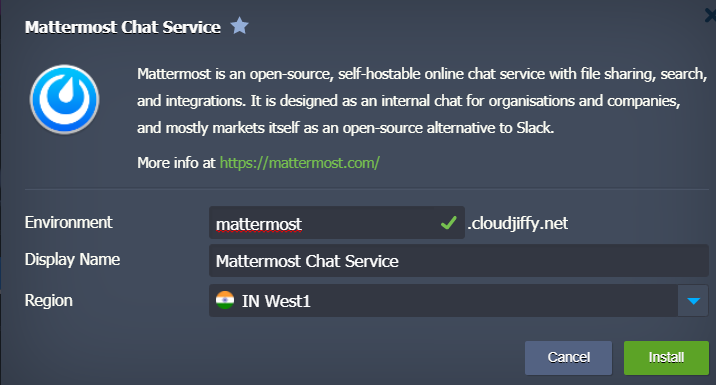The height and width of the screenshot is (385, 716).
Task: Open the Region dropdown showing IN West1
Action: (x=458, y=301)
